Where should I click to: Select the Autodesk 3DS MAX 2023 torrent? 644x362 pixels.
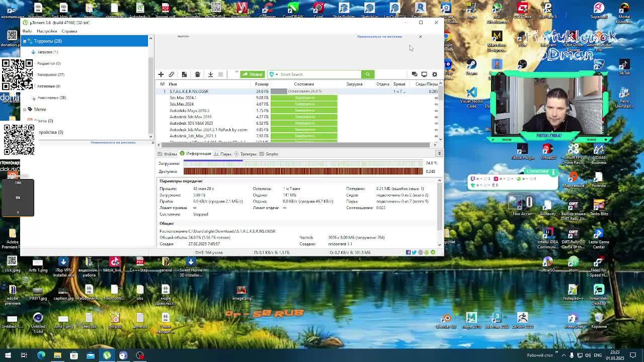[191, 123]
